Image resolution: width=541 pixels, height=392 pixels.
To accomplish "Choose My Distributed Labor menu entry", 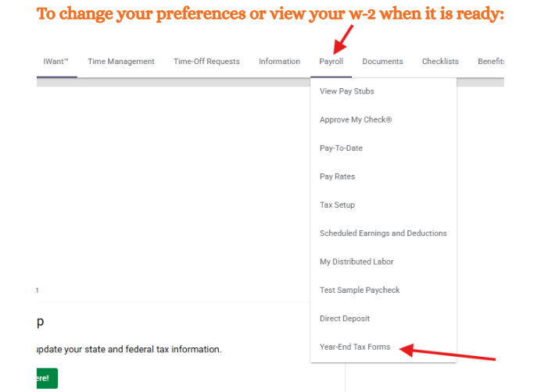I will pyautogui.click(x=356, y=262).
